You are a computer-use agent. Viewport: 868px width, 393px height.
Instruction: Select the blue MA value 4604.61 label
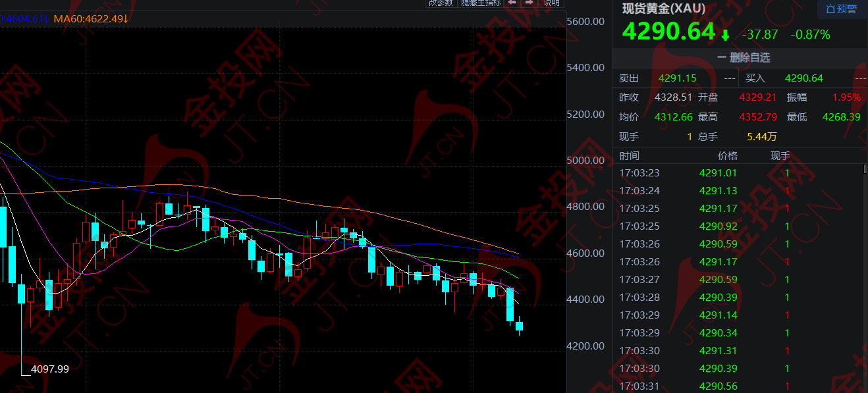click(x=24, y=19)
